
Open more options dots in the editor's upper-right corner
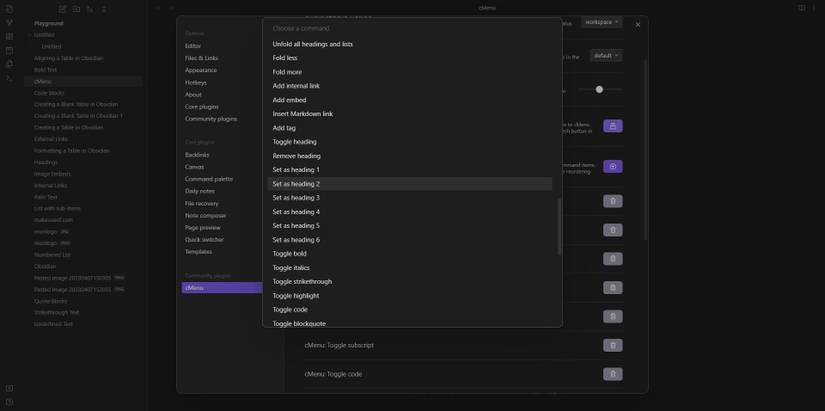coord(814,8)
